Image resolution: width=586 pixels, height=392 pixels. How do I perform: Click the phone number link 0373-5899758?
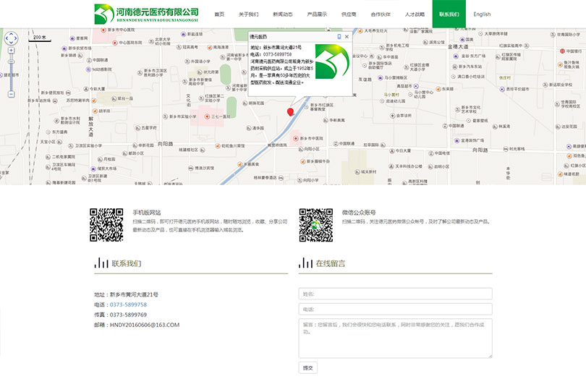[x=128, y=304]
